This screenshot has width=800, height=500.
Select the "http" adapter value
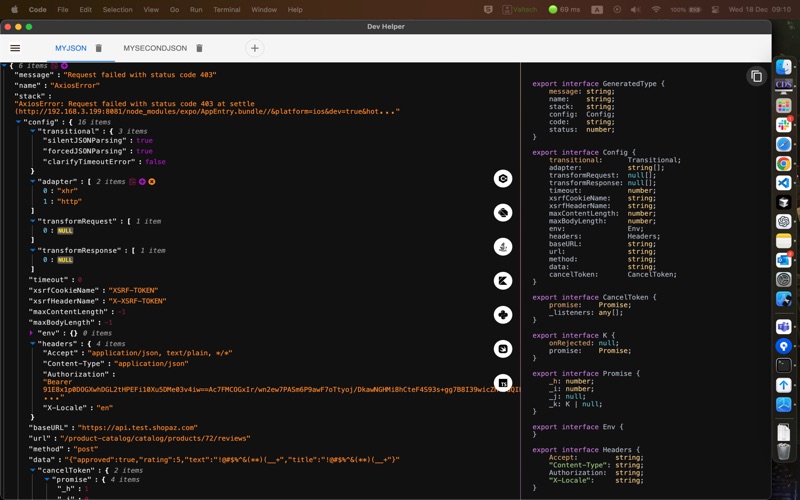coord(69,202)
